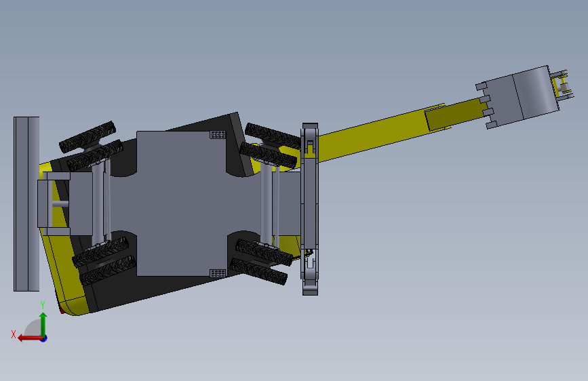The image size is (588, 381).
Task: Select the upper-left front tire
Action: coord(87,137)
